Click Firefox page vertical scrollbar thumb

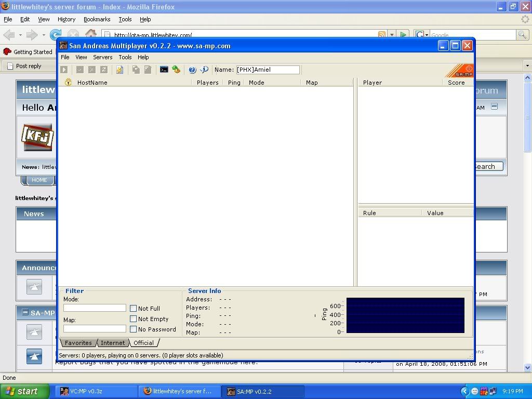tap(528, 117)
